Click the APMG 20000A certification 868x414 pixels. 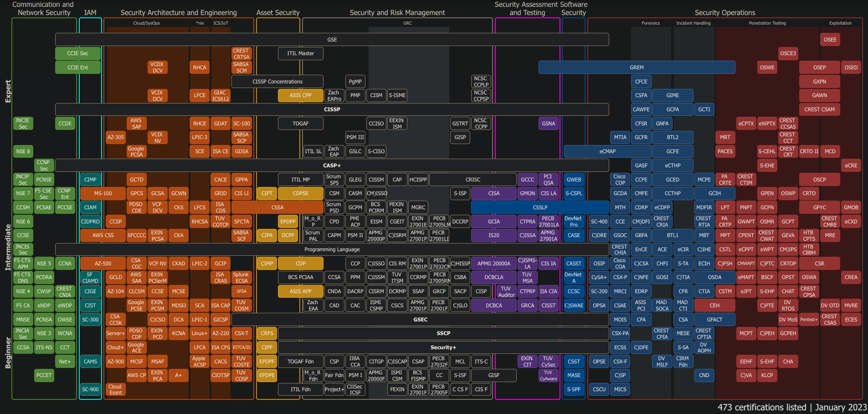click(494, 264)
